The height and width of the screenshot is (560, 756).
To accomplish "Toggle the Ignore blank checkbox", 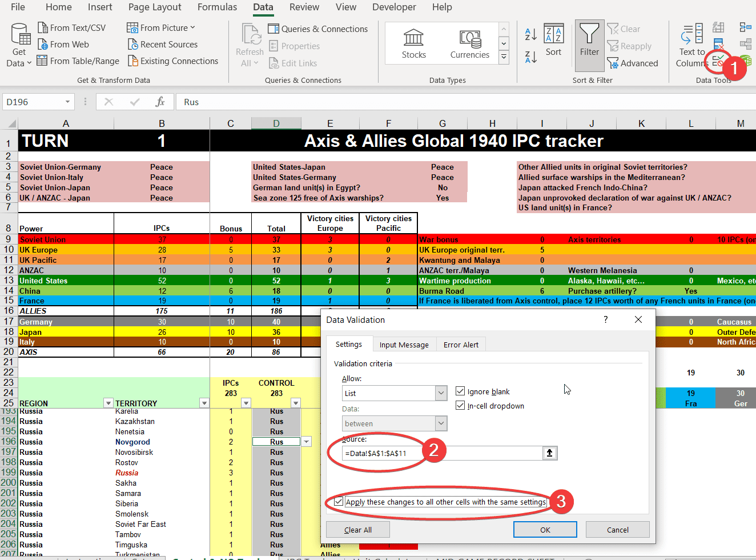I will tap(460, 391).
